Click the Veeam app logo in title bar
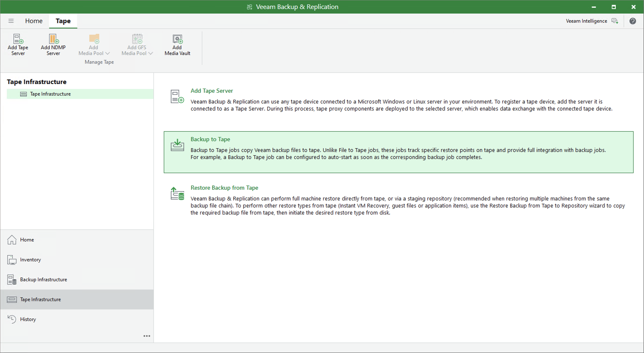This screenshot has width=644, height=353. click(249, 7)
